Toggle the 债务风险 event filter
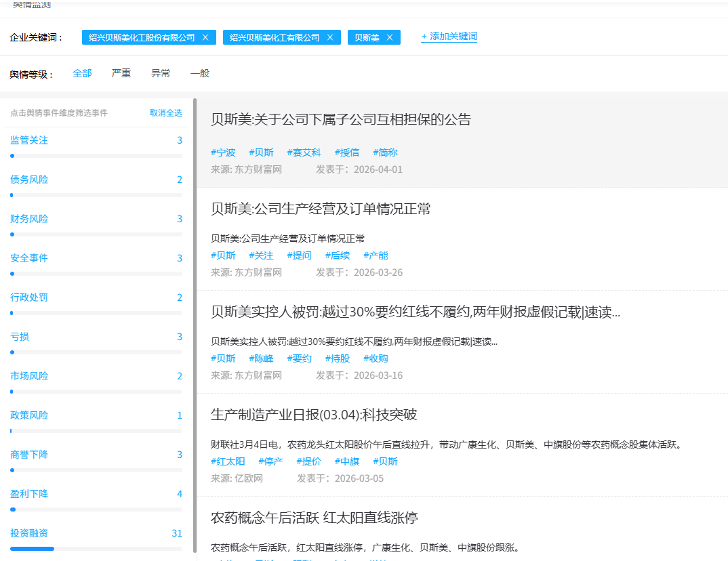Image resolution: width=728 pixels, height=561 pixels. tap(29, 180)
